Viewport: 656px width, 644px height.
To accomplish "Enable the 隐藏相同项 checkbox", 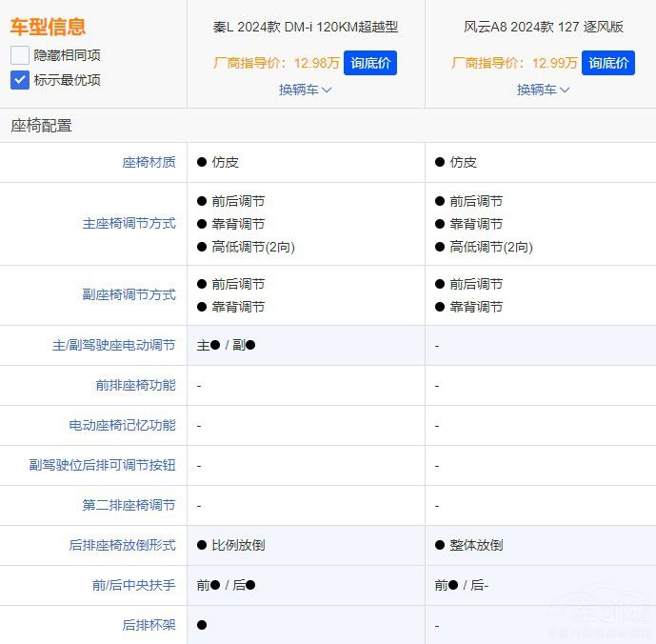I will [20, 55].
